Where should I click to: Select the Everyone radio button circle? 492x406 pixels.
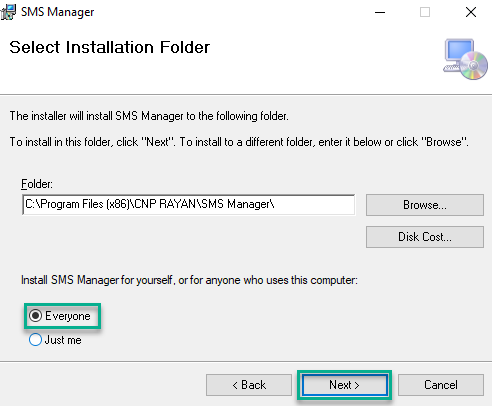point(35,316)
